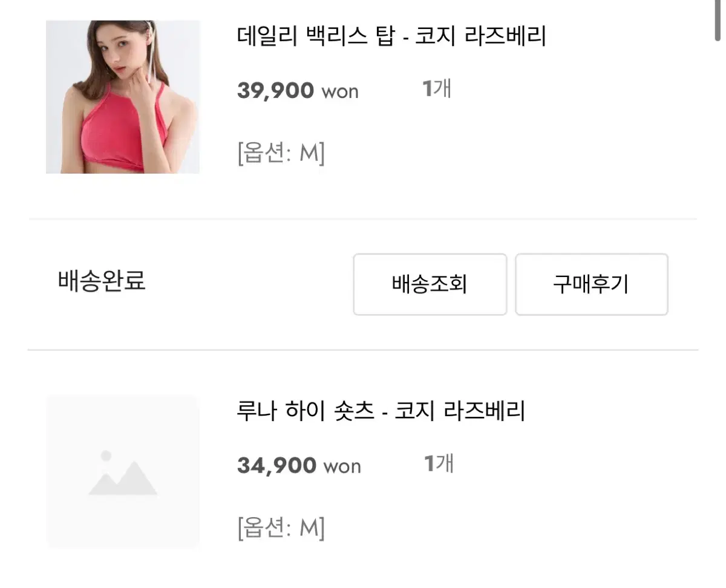Click the [옵션: M] text under 데일리 백리스 탑
Viewport: 726px width, 588px height.
coord(281,153)
